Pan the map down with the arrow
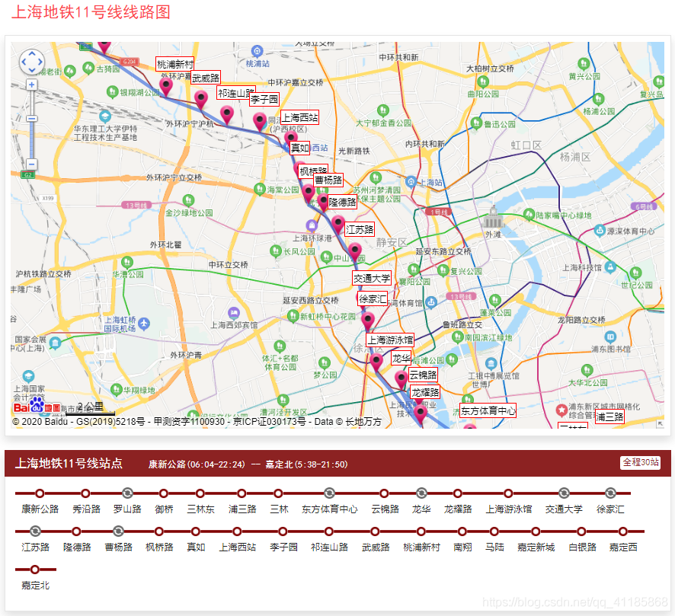Screen dimensions: 675x616 [x=32, y=69]
